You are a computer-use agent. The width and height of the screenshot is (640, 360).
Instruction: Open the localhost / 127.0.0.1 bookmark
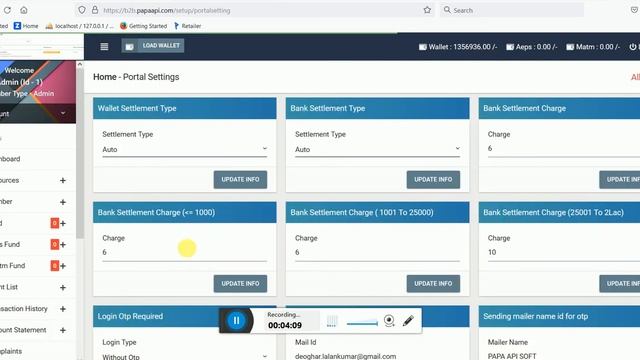point(79,26)
